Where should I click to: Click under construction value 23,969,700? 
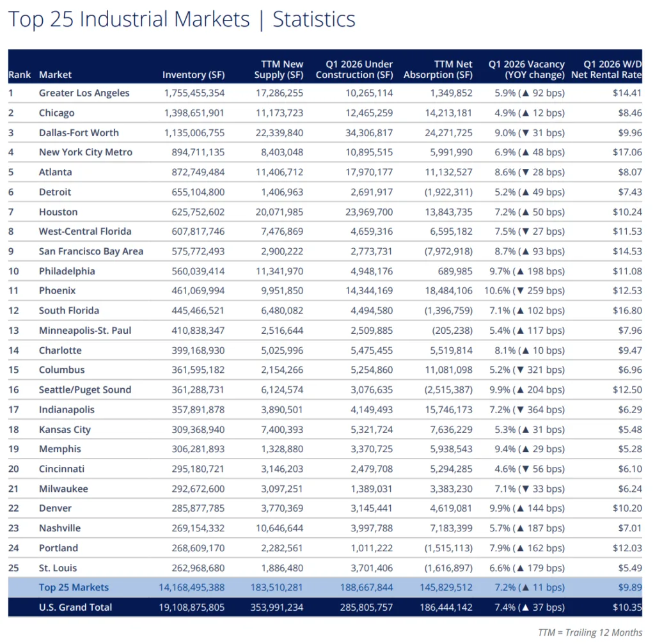(369, 212)
